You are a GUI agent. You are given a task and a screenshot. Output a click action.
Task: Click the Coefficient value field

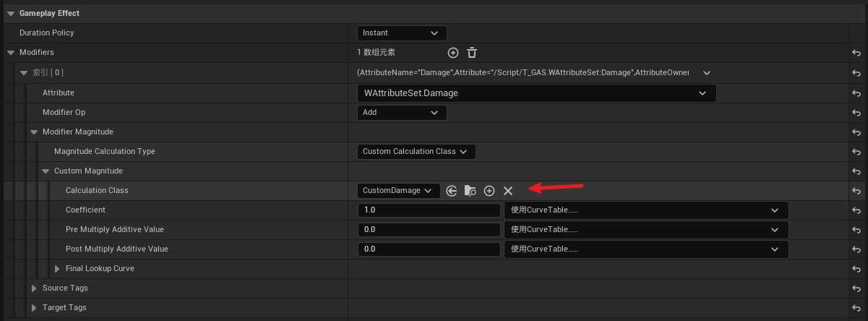coord(429,210)
